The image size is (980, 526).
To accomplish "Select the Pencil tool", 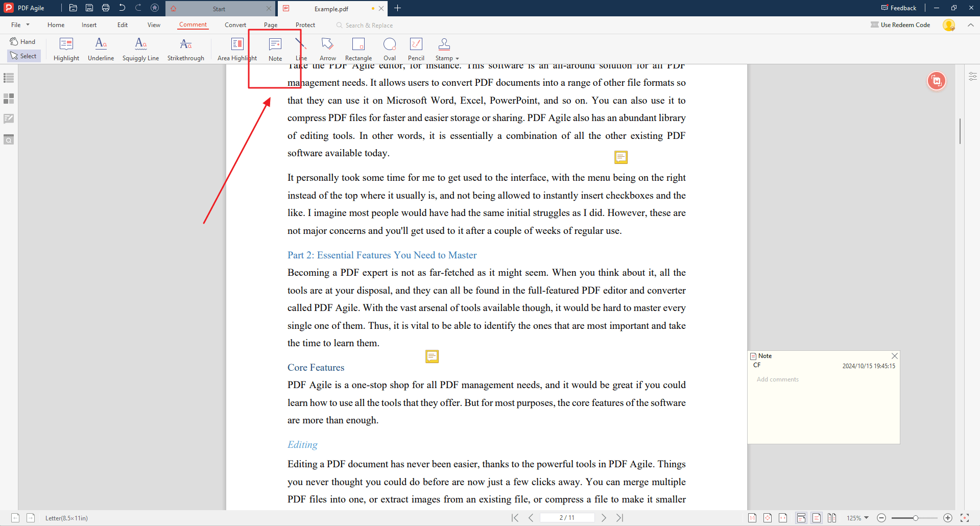I will tap(416, 49).
